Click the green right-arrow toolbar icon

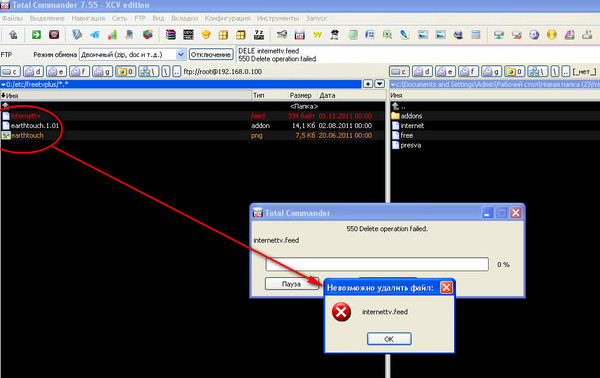click(x=36, y=35)
